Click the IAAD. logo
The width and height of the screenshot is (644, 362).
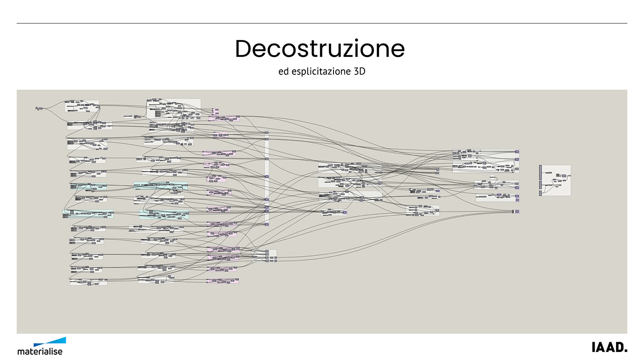click(x=609, y=347)
